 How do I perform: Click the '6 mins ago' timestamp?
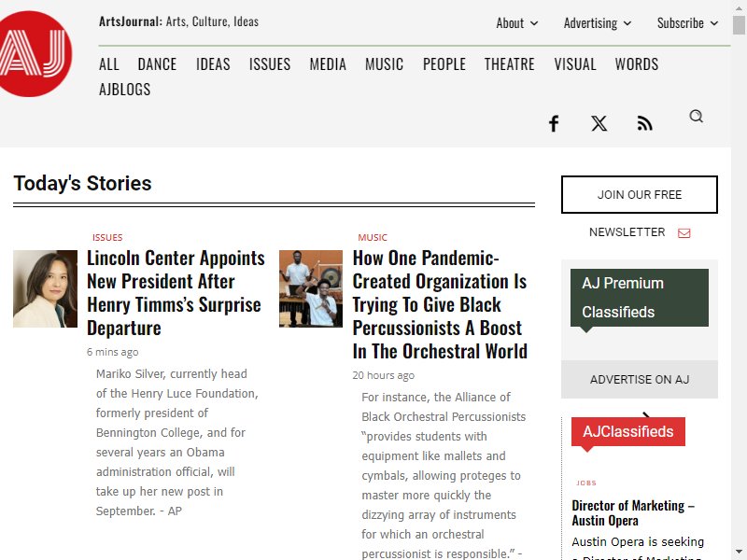click(x=112, y=352)
